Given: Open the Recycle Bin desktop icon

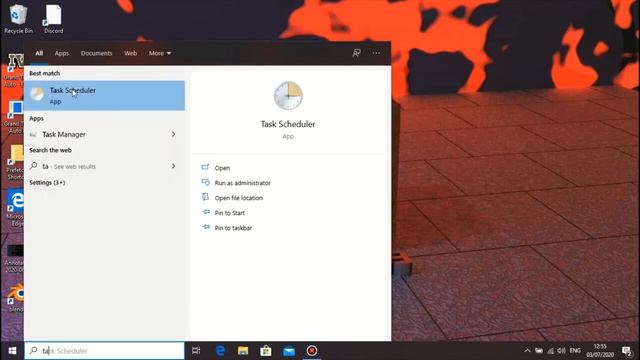Looking at the screenshot, I should click(18, 19).
